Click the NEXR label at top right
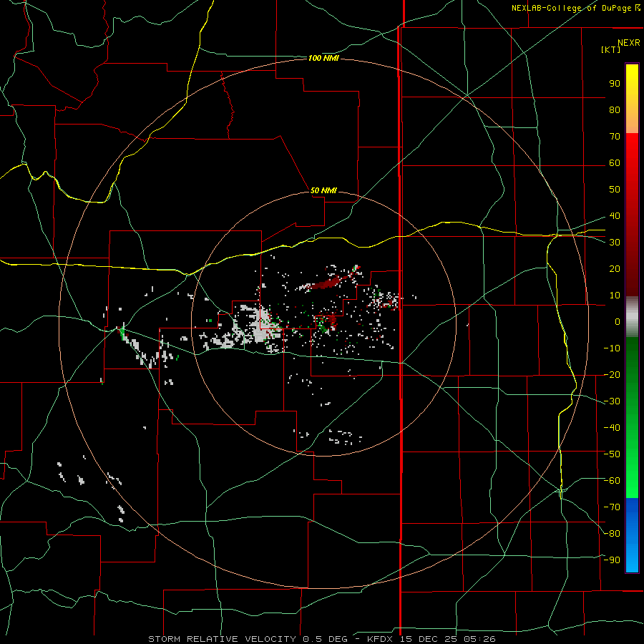This screenshot has height=644, width=644. pyautogui.click(x=629, y=43)
